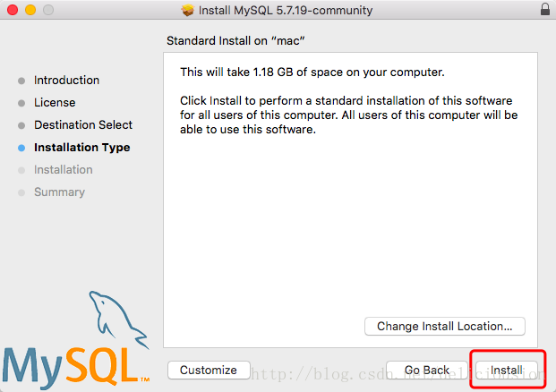Viewport: 556px width, 392px height.
Task: Click the lock icon in title bar
Action: pyautogui.click(x=545, y=10)
